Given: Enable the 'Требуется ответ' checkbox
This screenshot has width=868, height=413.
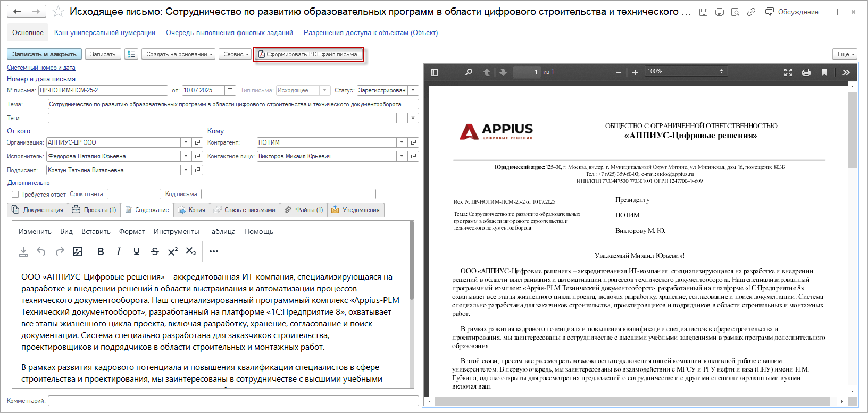Looking at the screenshot, I should pyautogui.click(x=15, y=195).
